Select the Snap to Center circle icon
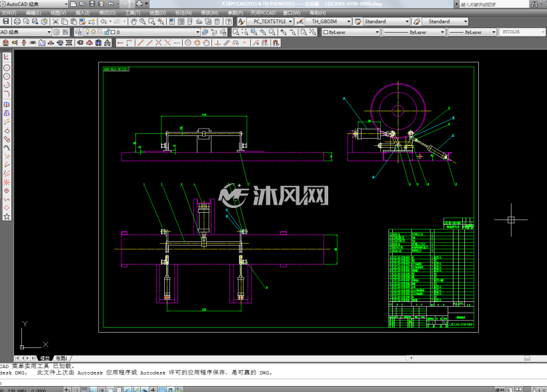 pos(188,43)
